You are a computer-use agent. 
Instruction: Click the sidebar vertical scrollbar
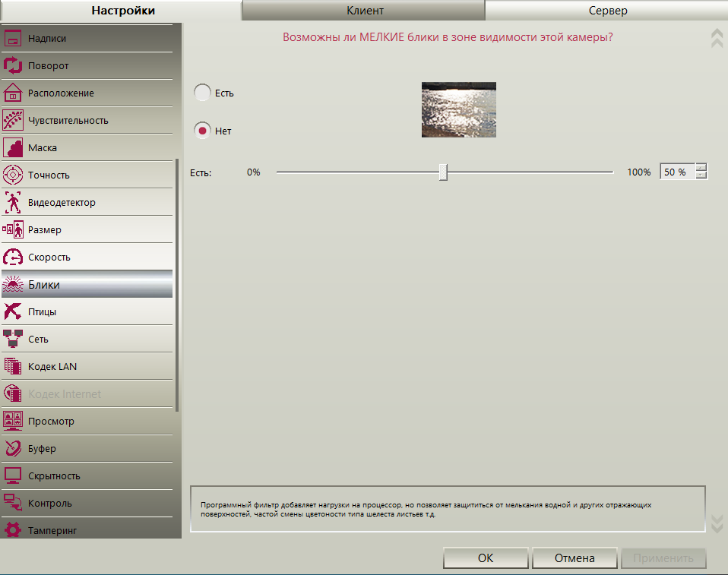[177, 285]
